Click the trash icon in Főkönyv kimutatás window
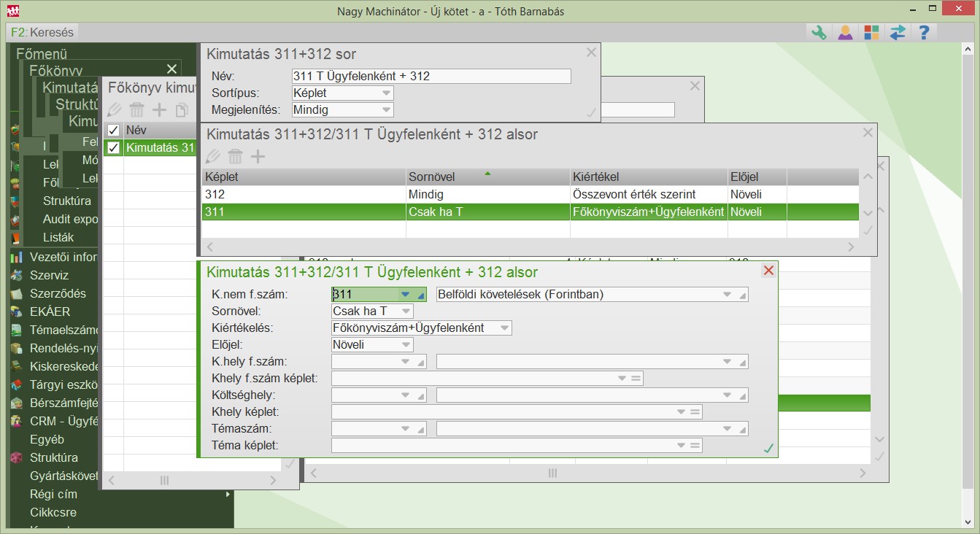Screen dimensions: 980x534 click(x=136, y=110)
